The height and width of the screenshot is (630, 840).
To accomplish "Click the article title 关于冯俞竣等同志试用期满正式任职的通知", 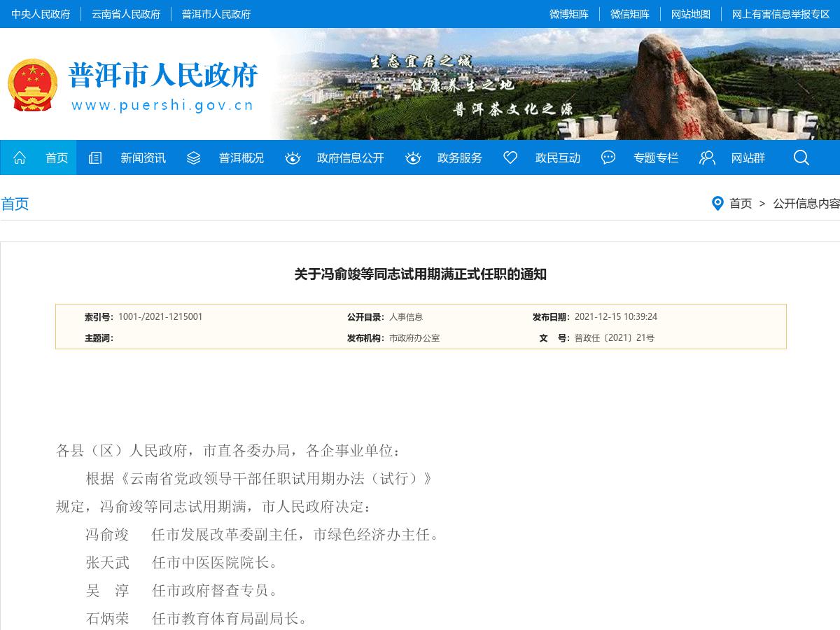I will pyautogui.click(x=421, y=275).
